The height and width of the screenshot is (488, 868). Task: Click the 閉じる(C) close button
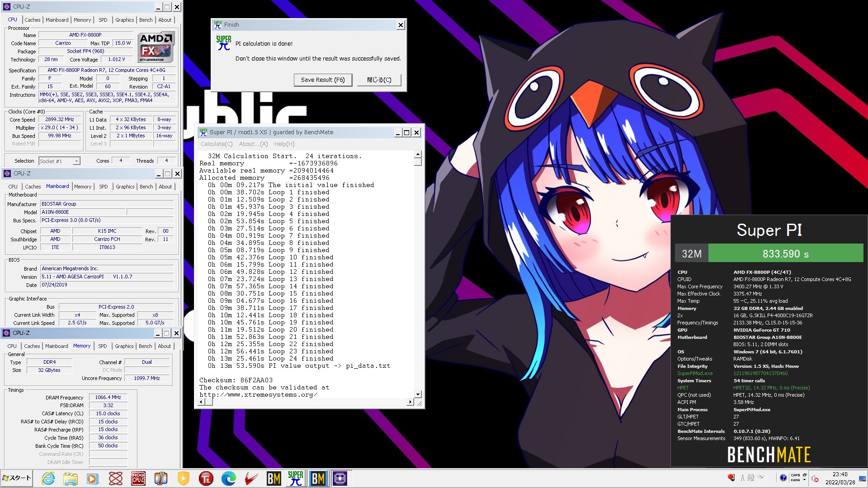pyautogui.click(x=379, y=80)
